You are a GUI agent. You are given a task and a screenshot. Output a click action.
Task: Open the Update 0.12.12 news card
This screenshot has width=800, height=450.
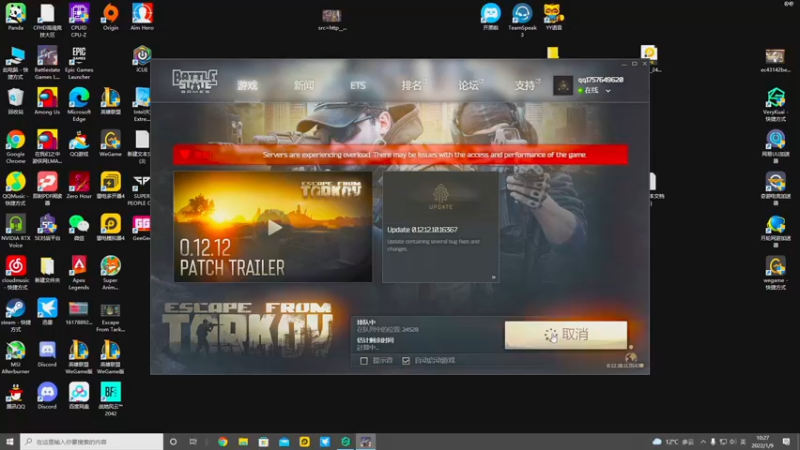coord(441,227)
